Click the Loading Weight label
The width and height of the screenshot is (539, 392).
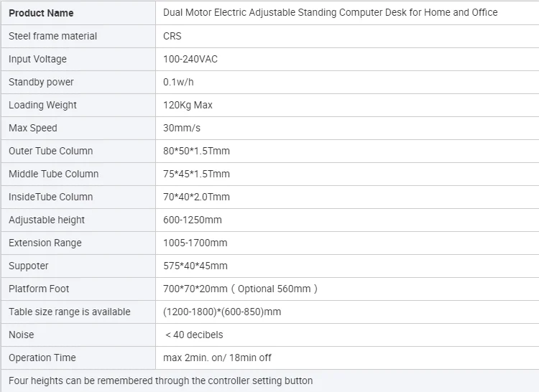coord(42,105)
